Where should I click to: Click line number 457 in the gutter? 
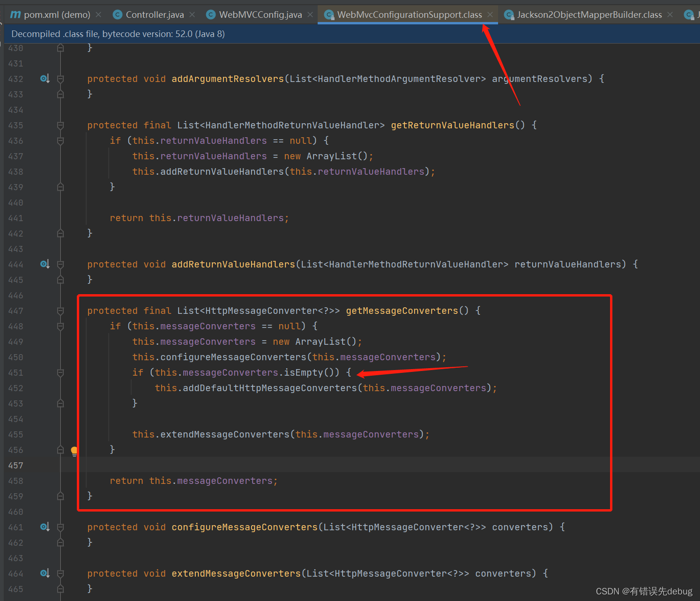pos(15,465)
